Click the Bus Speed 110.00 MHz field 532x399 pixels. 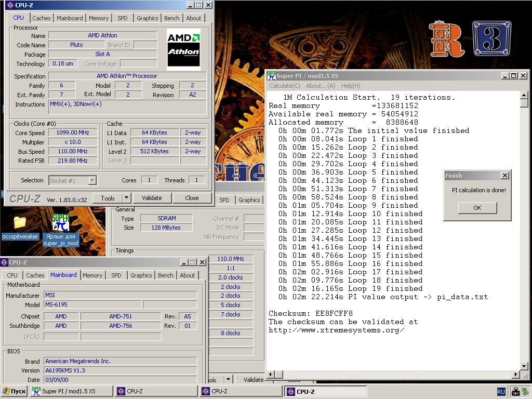(73, 151)
